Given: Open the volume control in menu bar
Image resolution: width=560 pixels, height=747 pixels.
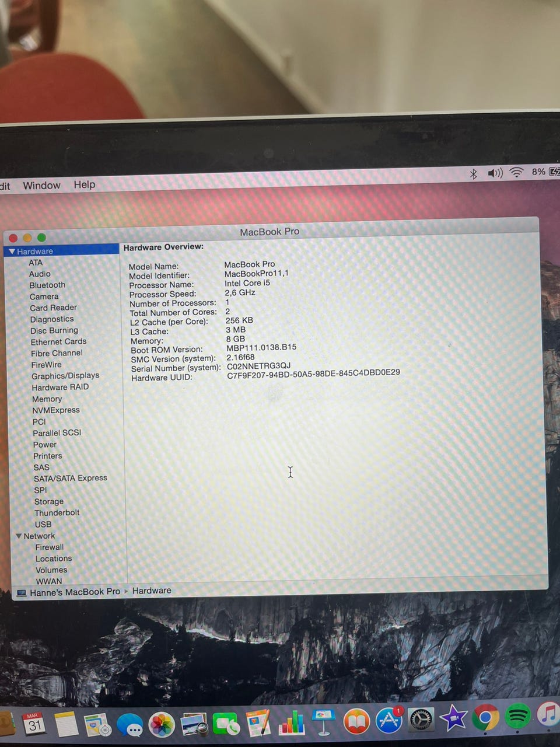Looking at the screenshot, I should coord(495,173).
